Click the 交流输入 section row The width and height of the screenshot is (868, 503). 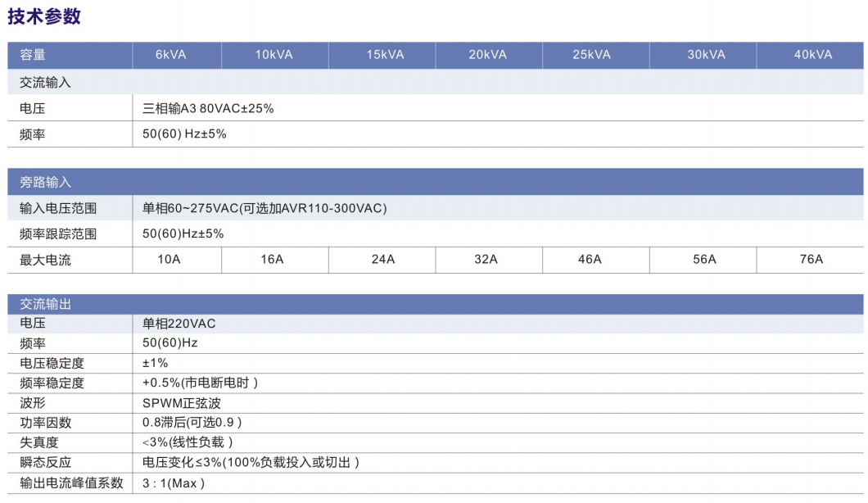(435, 83)
